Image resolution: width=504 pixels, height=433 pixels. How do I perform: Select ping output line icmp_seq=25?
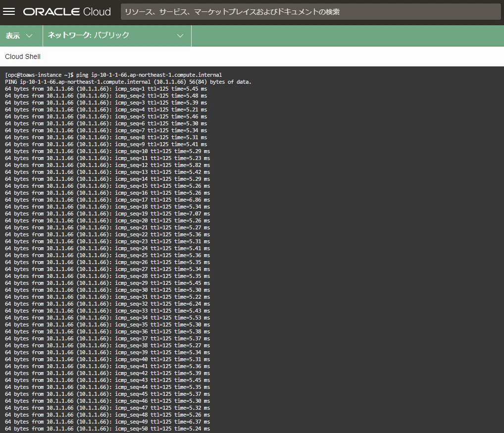107,256
